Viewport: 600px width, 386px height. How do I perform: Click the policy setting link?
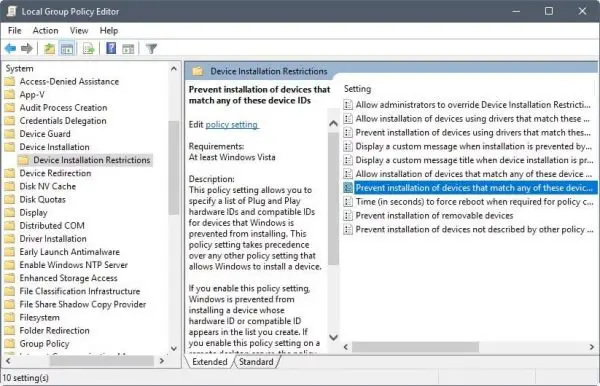tap(232, 124)
